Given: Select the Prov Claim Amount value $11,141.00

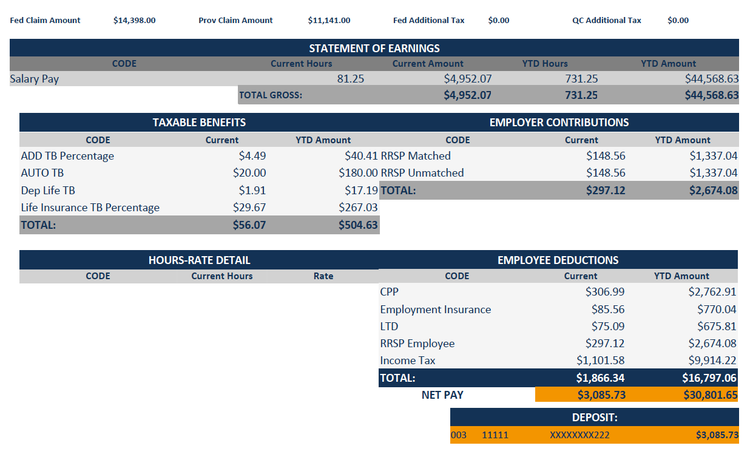Looking at the screenshot, I should pyautogui.click(x=329, y=20).
